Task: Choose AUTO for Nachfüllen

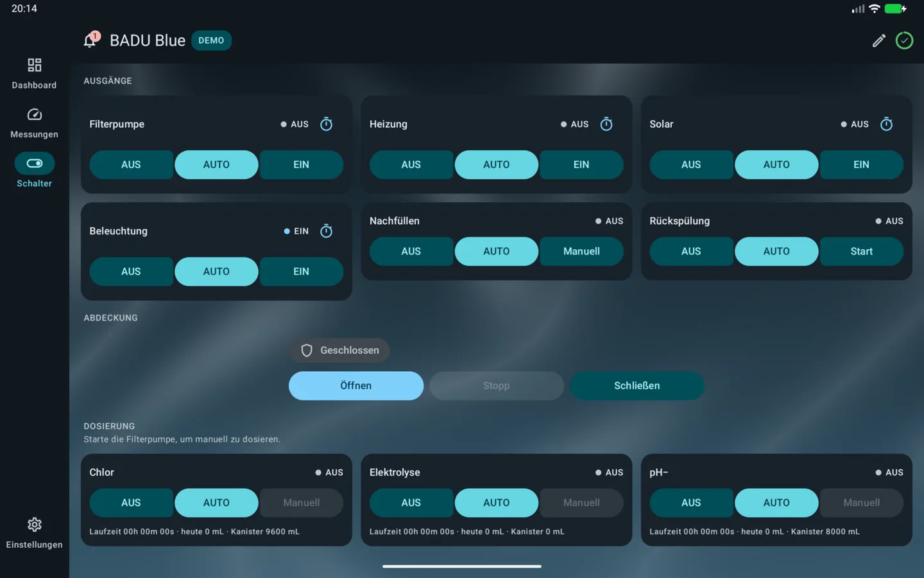Action: 497,251
